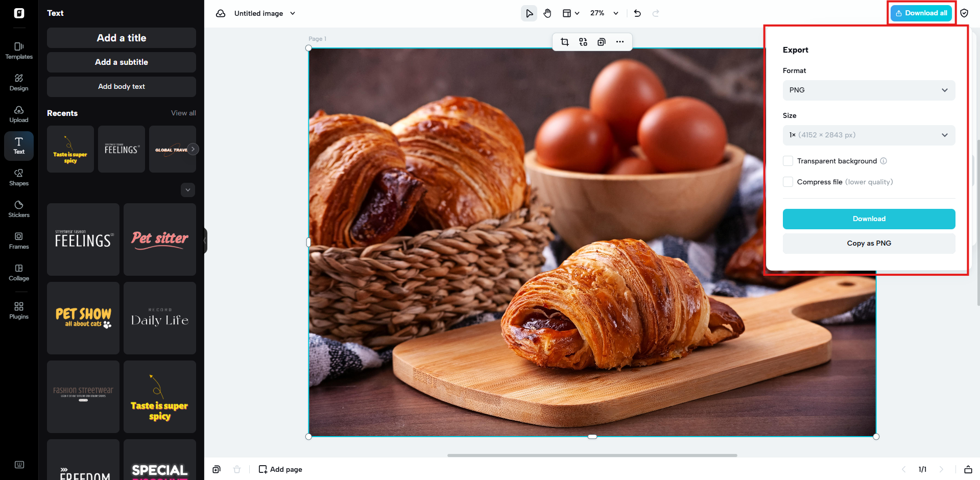This screenshot has height=480, width=980.
Task: Click the shield privacy icon
Action: (964, 13)
